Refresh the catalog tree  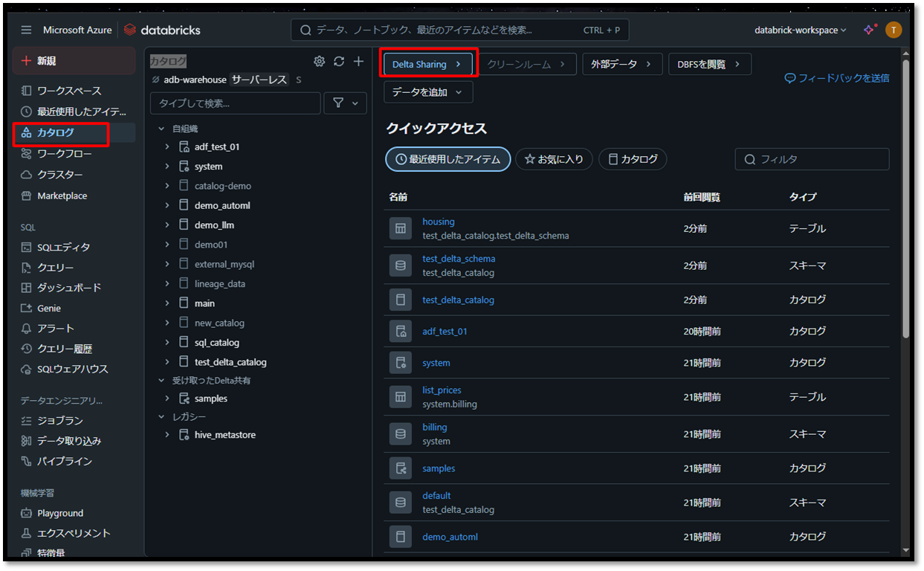coord(339,61)
